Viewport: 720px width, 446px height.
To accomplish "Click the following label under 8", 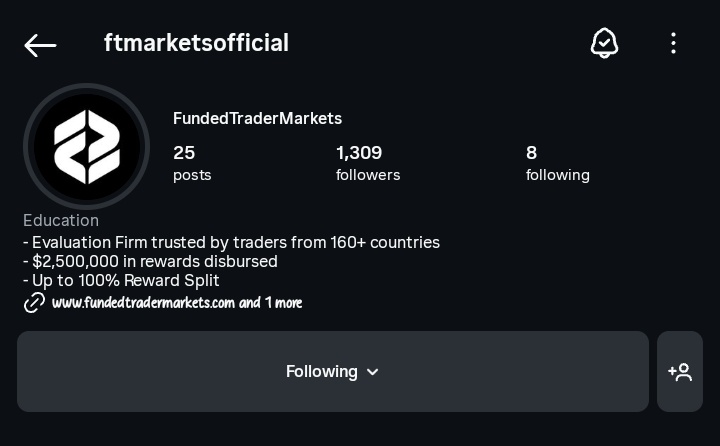I will click(557, 175).
